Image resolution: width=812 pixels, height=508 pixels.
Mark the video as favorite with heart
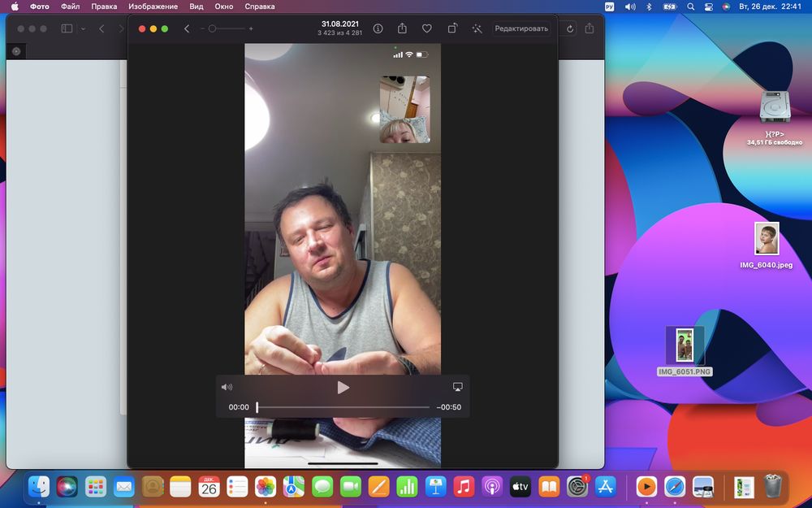[427, 28]
